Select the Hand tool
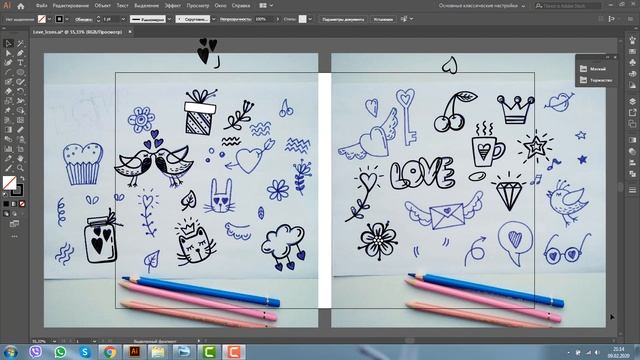The width and height of the screenshot is (640, 360). click(x=20, y=158)
